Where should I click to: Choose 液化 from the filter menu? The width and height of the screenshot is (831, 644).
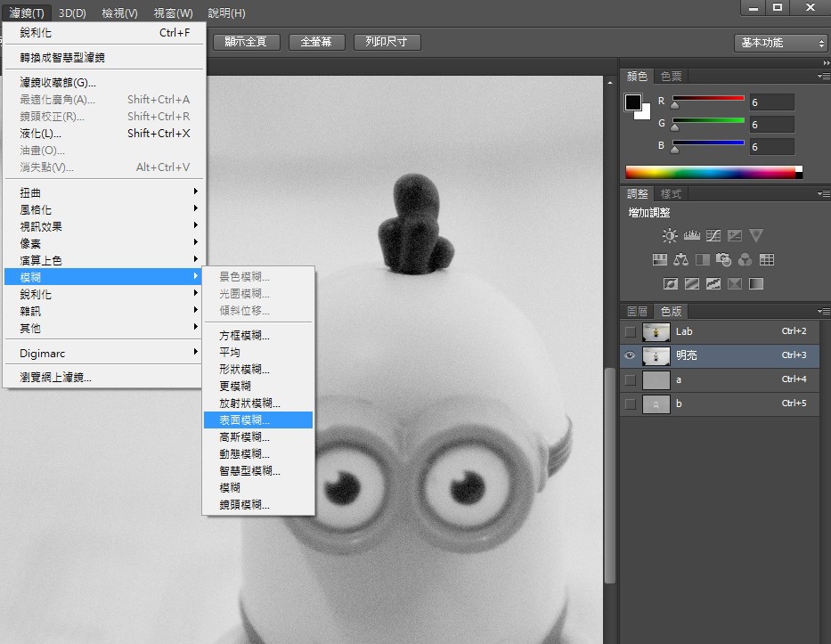point(104,133)
